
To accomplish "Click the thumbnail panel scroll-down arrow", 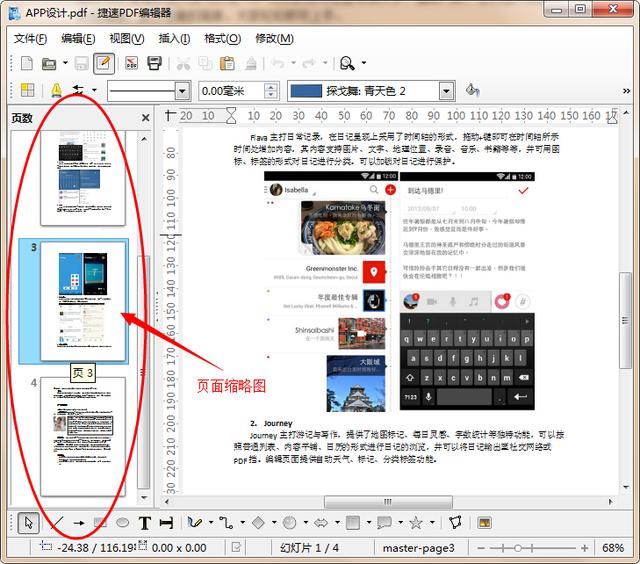I will tap(144, 497).
